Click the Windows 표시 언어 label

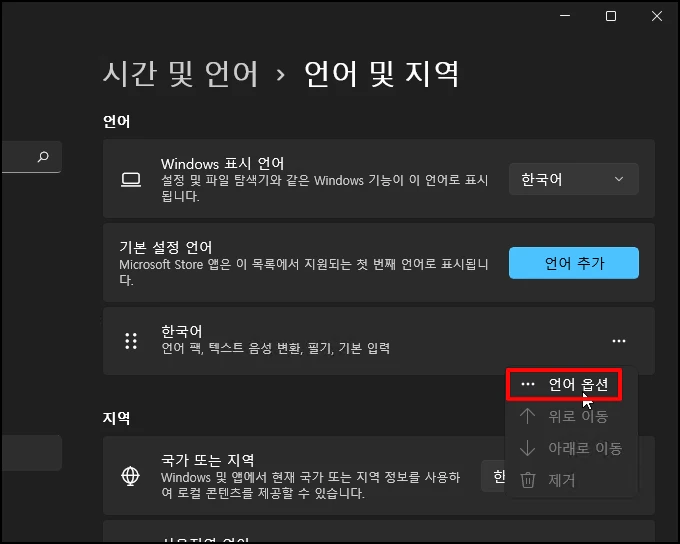[x=222, y=164]
